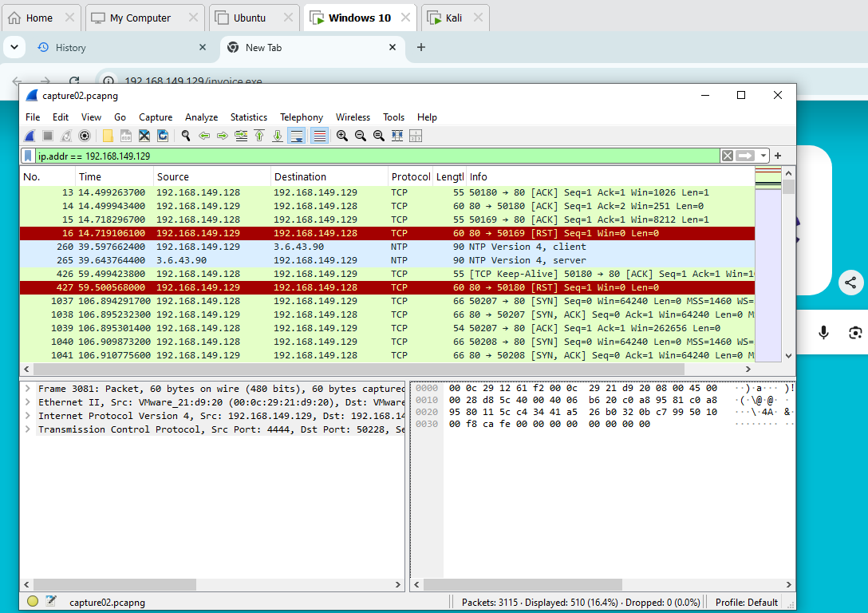868x613 pixels.
Task: Close this capture file icon
Action: tap(144, 136)
